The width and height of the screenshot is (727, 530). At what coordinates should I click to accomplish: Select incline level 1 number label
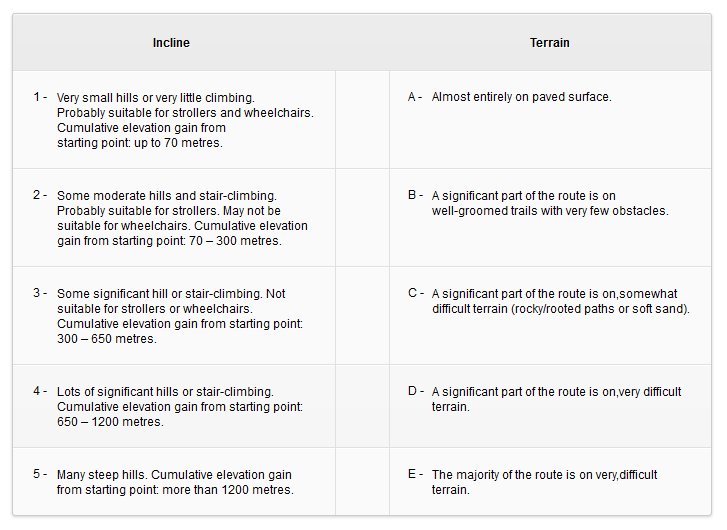coord(40,97)
